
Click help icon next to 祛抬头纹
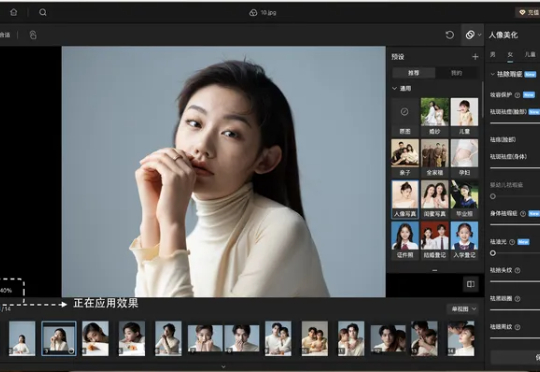[517, 271]
